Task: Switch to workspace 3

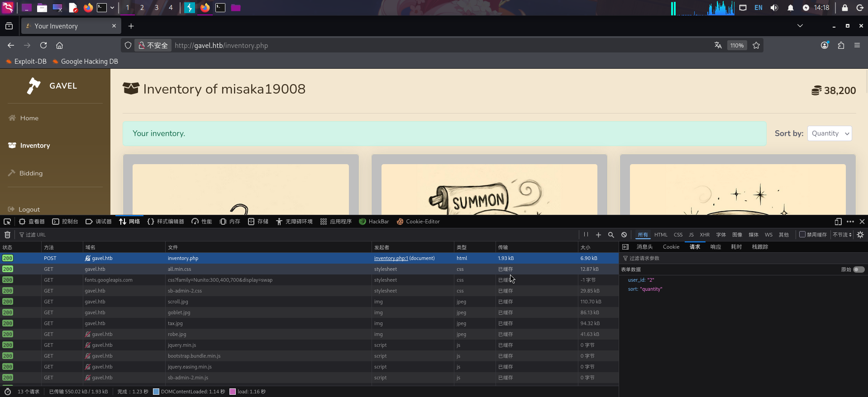Action: (x=156, y=8)
